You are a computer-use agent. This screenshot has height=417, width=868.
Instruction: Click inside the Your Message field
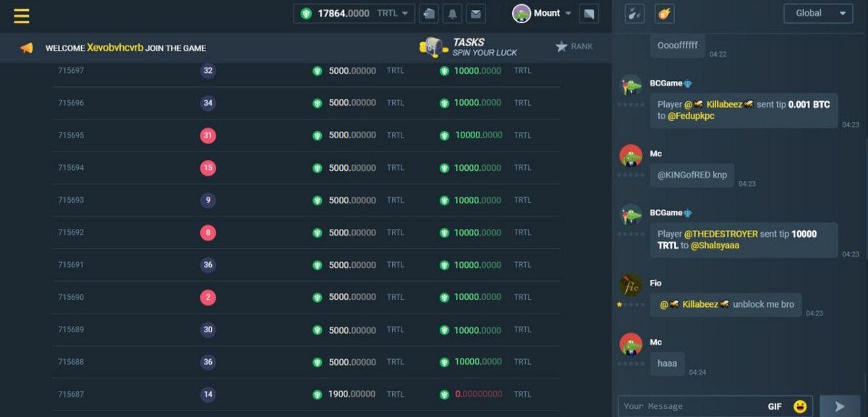tap(691, 406)
